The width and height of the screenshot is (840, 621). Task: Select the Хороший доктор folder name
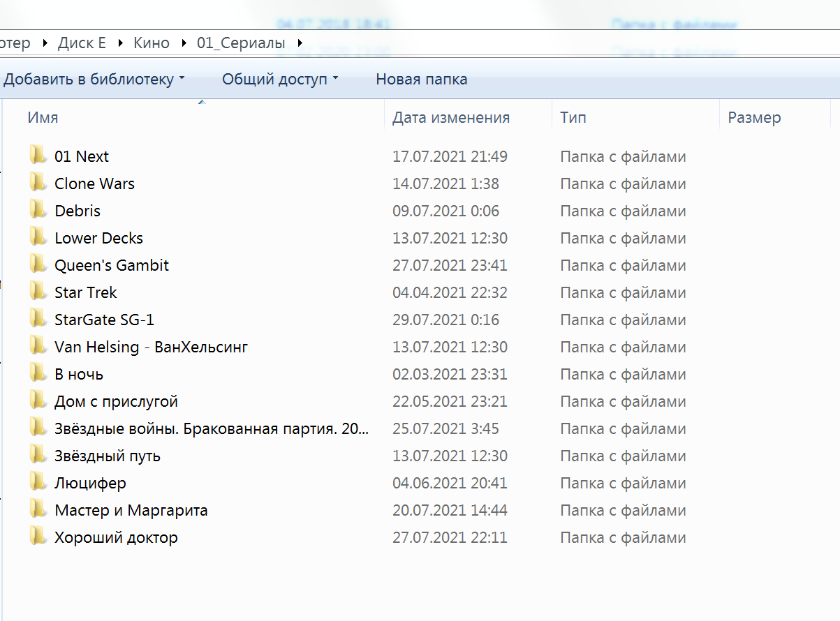[x=116, y=537]
